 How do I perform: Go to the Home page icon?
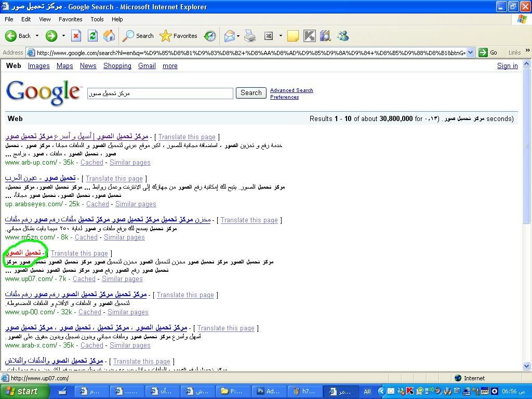click(109, 36)
